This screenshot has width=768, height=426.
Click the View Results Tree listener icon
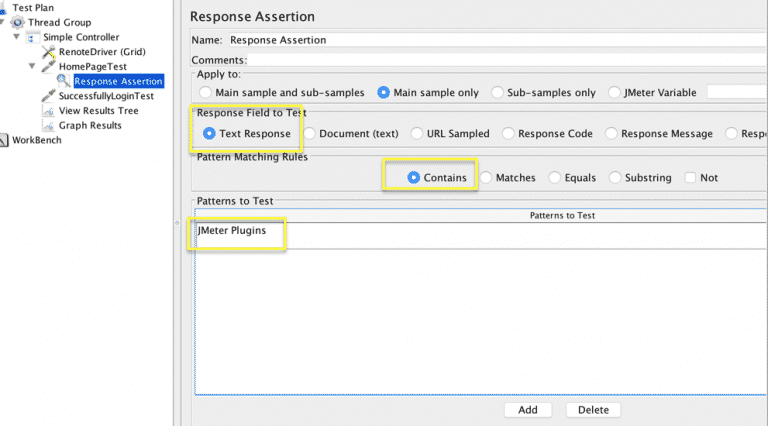48,111
